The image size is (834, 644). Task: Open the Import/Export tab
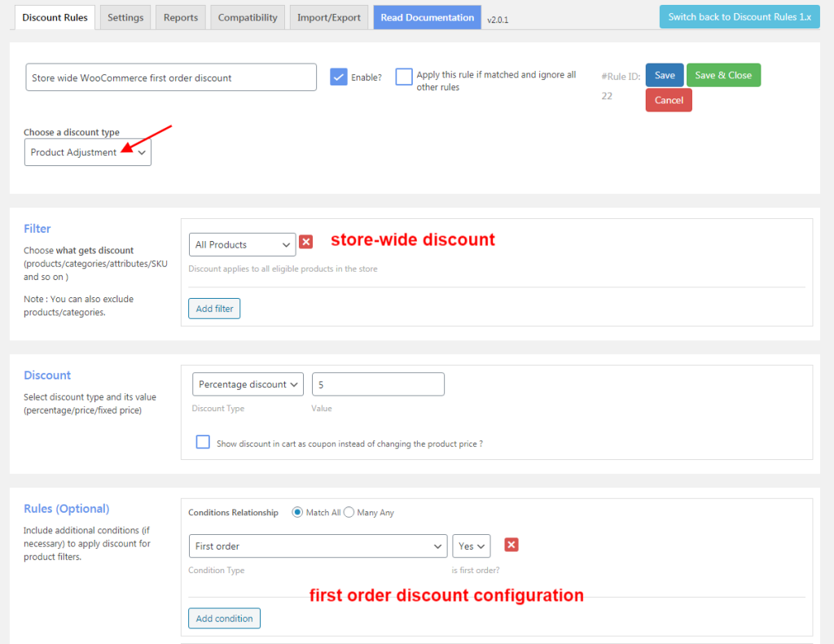tap(328, 16)
